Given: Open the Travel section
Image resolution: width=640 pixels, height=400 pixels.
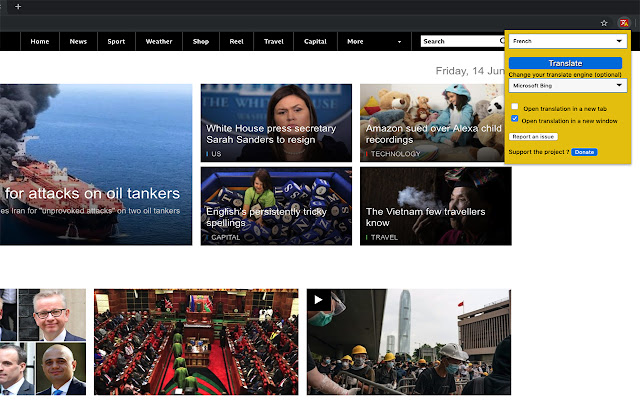Looking at the screenshot, I should (273, 41).
